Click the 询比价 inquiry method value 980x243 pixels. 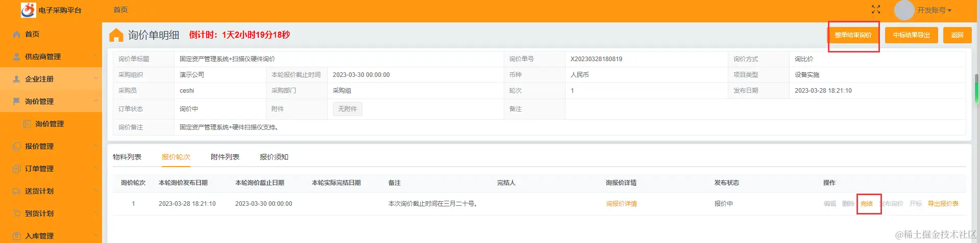click(804, 59)
